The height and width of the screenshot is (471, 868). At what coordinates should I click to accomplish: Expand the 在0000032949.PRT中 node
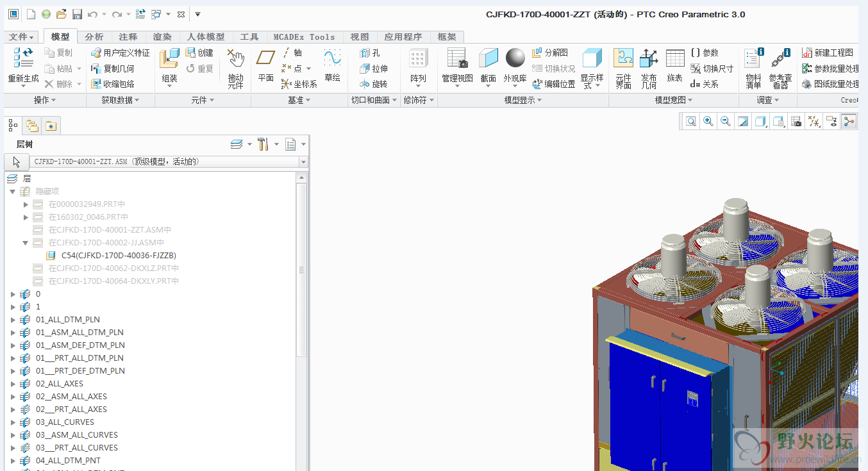coord(26,204)
